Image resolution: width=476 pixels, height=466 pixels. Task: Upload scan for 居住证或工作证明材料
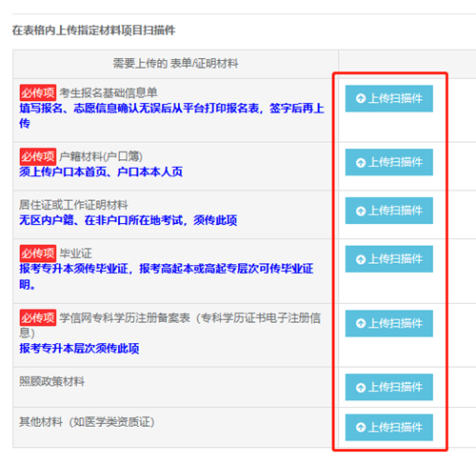coord(389,211)
